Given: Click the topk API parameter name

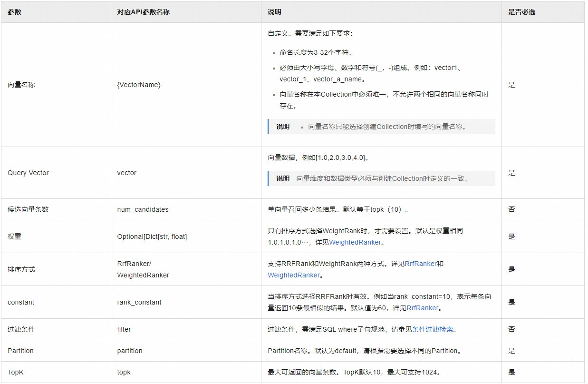Looking at the screenshot, I should pyautogui.click(x=124, y=372).
